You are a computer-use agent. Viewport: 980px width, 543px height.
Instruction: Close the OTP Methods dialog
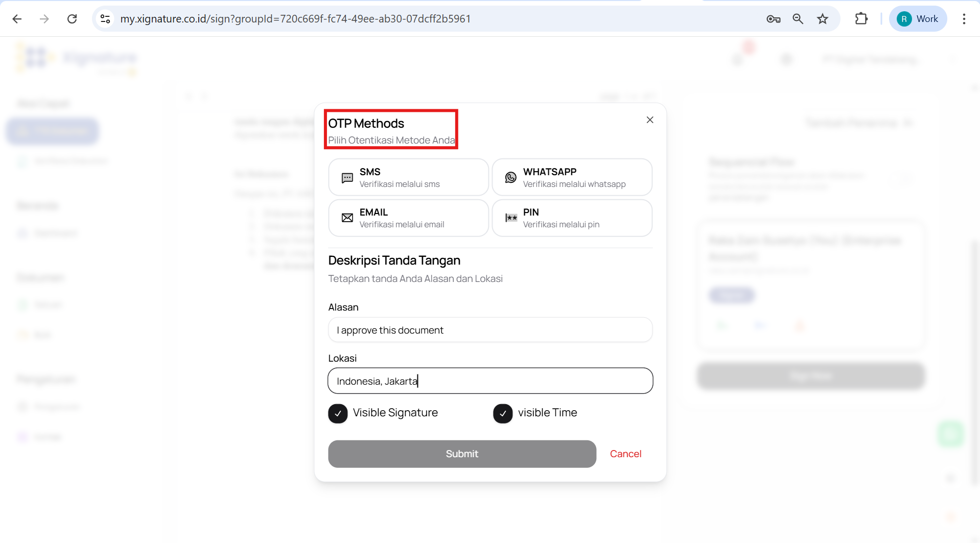(649, 120)
